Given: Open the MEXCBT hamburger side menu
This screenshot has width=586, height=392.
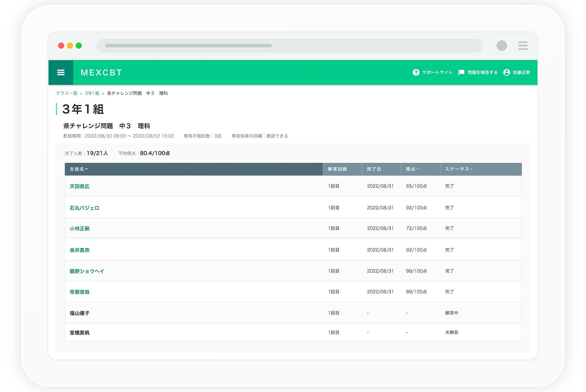Looking at the screenshot, I should [61, 72].
